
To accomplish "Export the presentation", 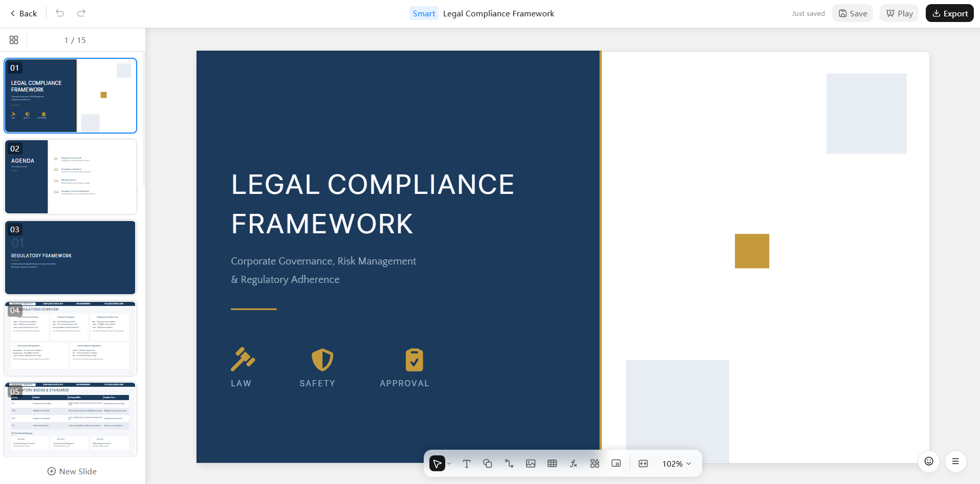I will [950, 13].
